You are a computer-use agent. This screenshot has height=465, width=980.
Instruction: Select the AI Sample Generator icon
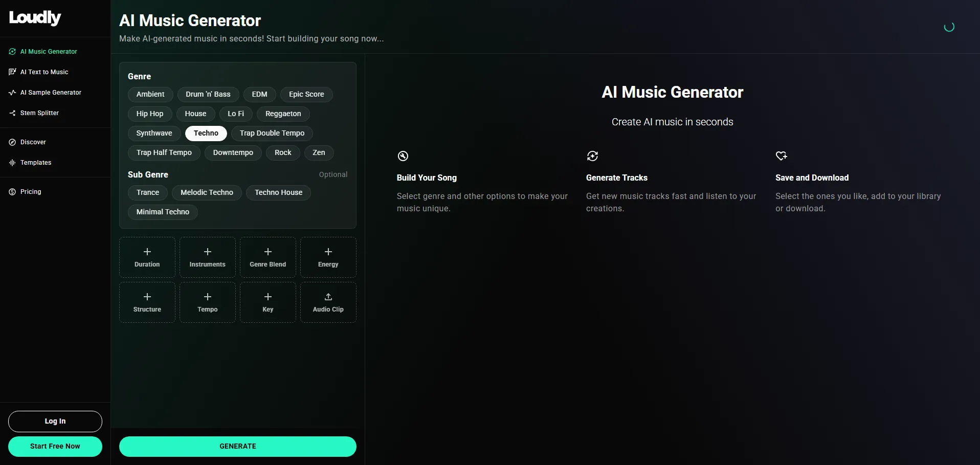tap(12, 93)
